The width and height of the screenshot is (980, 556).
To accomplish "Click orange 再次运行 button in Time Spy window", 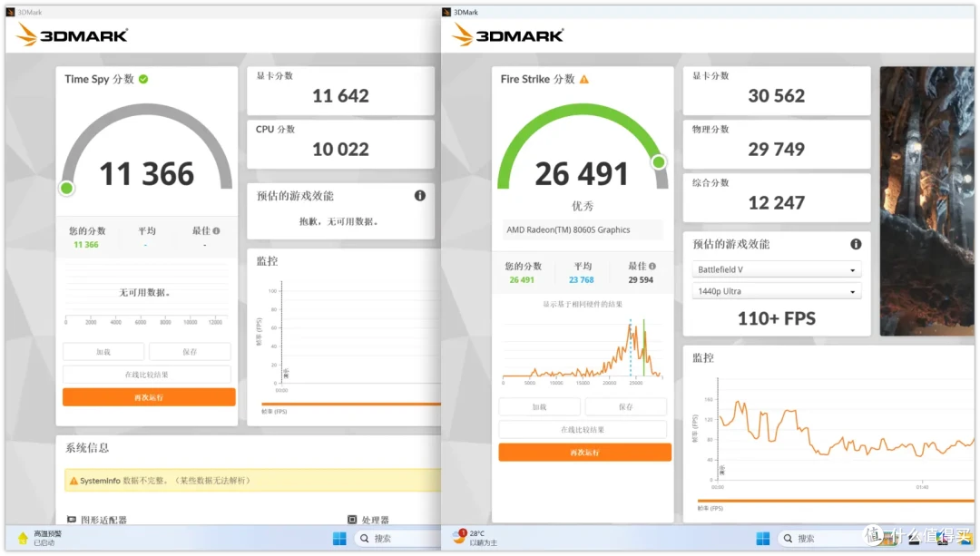I will point(149,397).
